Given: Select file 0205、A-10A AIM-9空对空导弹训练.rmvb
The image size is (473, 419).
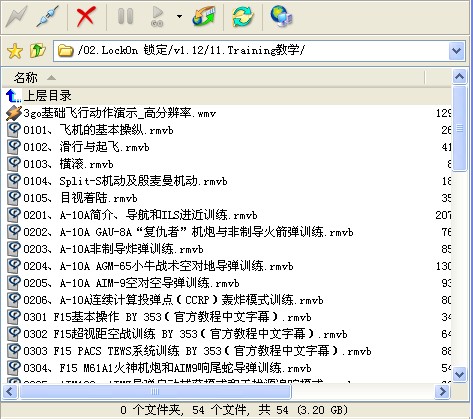Looking at the screenshot, I should [x=131, y=283].
